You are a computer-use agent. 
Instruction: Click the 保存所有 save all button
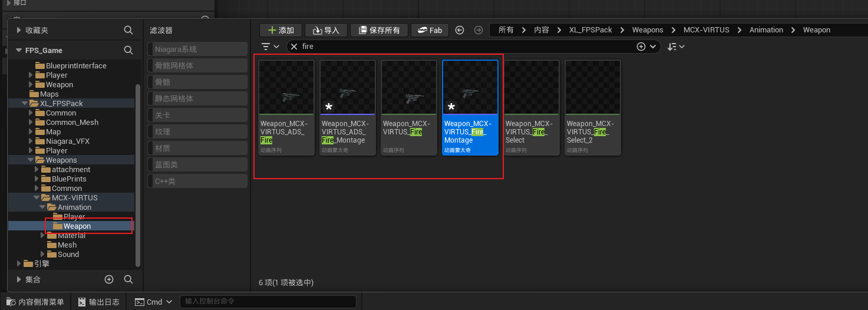point(379,30)
